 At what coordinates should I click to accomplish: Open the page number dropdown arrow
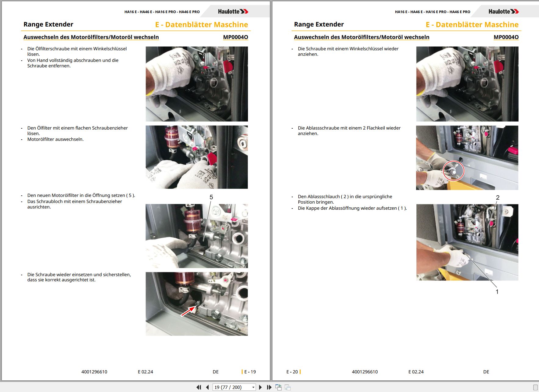(x=253, y=387)
